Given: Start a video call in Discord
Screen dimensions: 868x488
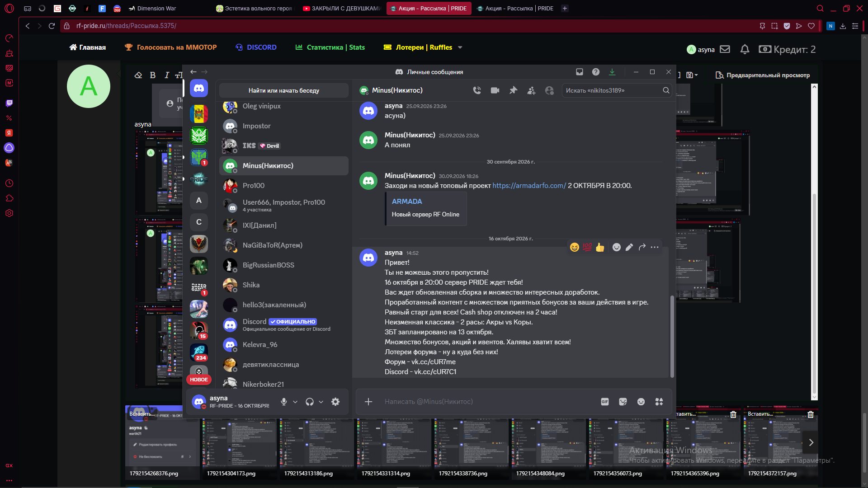Looking at the screenshot, I should coord(495,90).
